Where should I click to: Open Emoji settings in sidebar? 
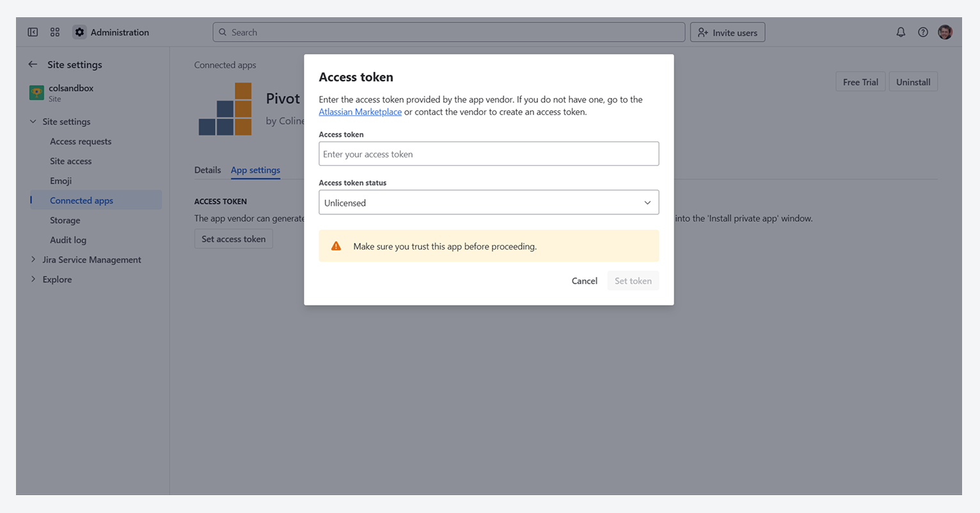pos(61,181)
